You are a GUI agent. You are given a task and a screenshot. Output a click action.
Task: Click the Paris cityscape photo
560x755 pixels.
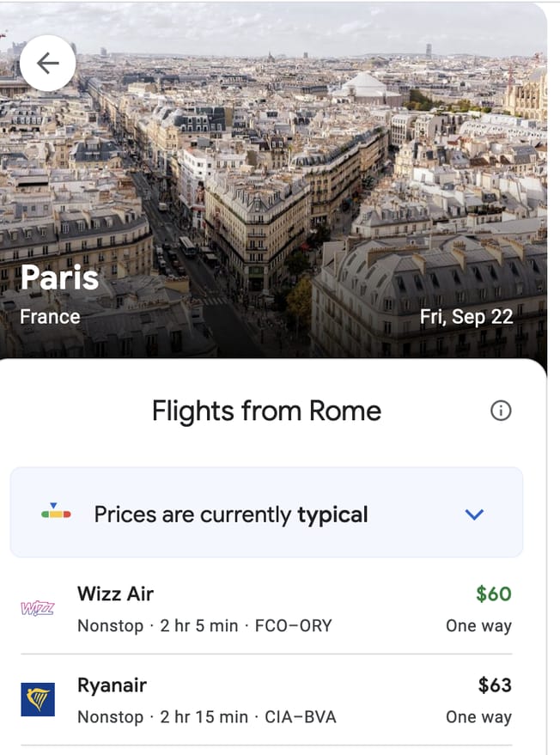pyautogui.click(x=283, y=172)
